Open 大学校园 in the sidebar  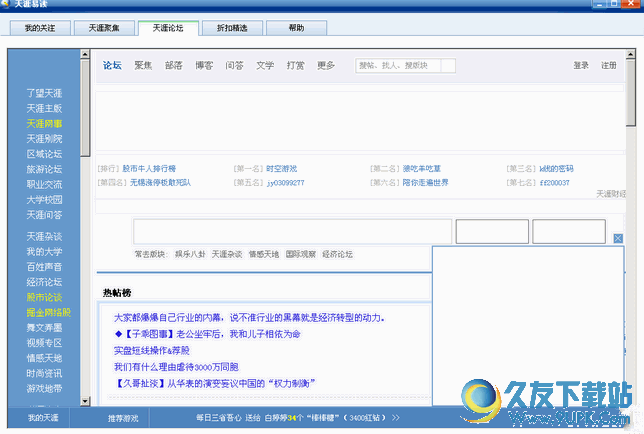[44, 200]
